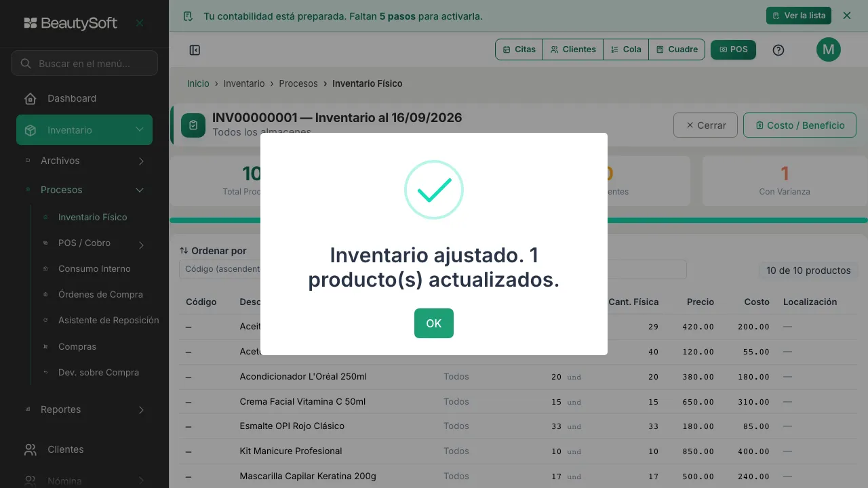Dismiss the accounting banner with X
This screenshot has height=488, width=868.
click(847, 16)
